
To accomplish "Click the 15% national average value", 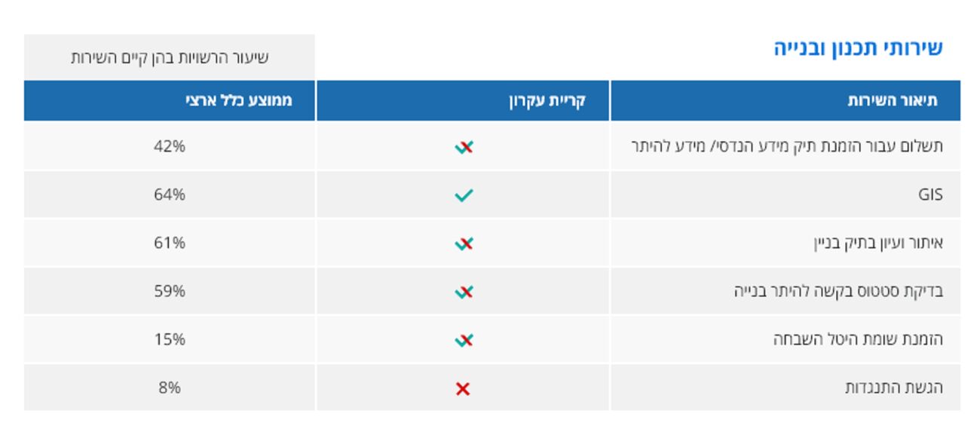I will (x=169, y=340).
